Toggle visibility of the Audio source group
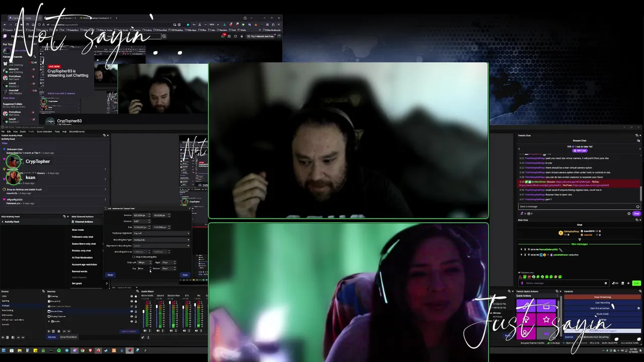The image size is (644, 362). (132, 321)
